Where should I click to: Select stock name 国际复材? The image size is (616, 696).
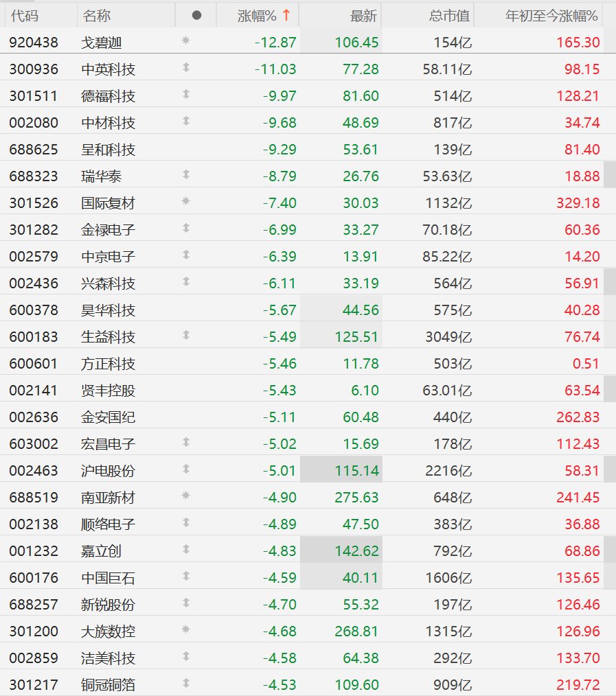point(108,203)
